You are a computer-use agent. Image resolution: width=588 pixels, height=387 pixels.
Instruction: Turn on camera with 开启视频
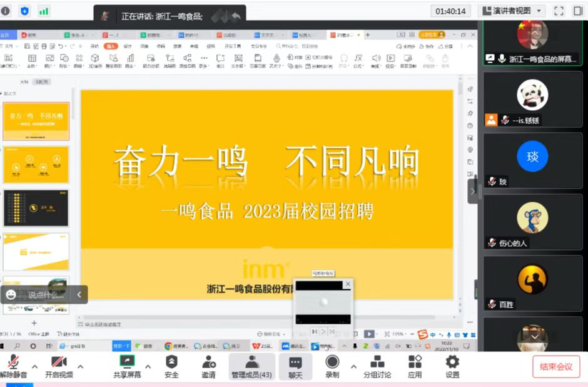point(59,366)
